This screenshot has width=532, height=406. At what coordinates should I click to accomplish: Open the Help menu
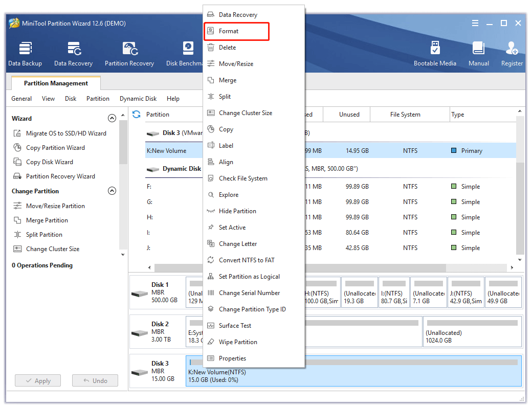pyautogui.click(x=173, y=99)
